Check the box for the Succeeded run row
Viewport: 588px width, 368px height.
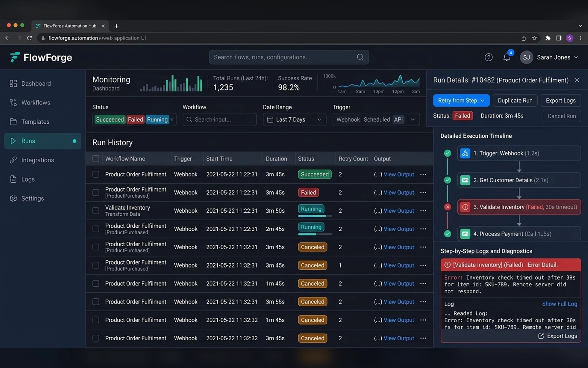96,174
